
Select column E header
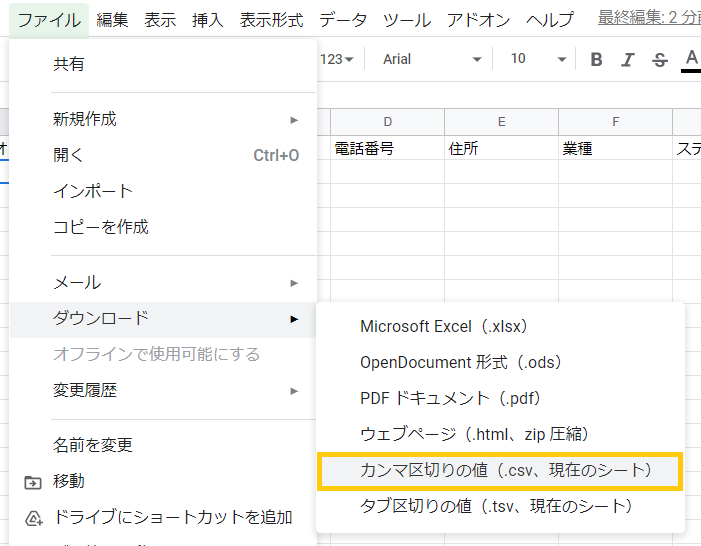[502, 122]
